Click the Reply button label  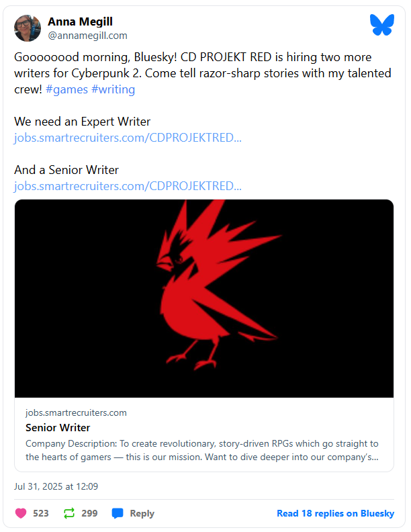pos(142,513)
